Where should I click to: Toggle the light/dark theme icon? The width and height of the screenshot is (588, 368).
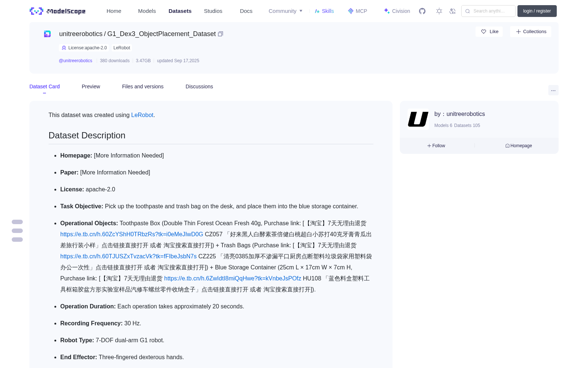pos(439,11)
